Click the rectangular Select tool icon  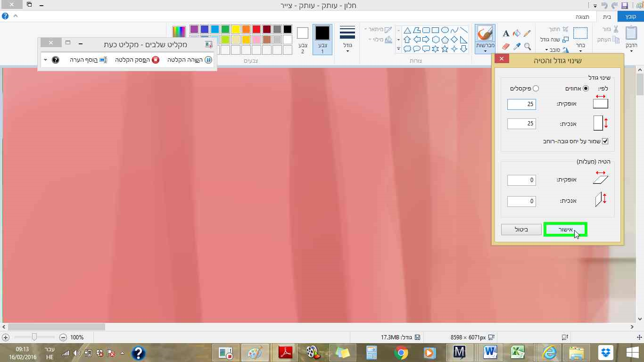580,33
